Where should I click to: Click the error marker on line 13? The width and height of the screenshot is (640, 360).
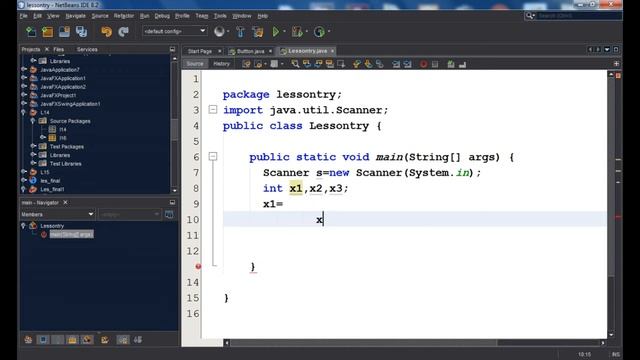(x=198, y=266)
